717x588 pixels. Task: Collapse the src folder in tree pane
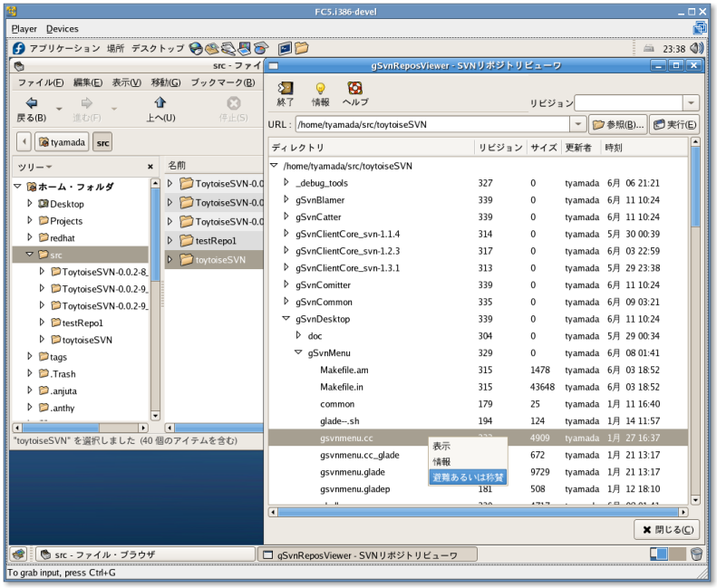pos(30,254)
